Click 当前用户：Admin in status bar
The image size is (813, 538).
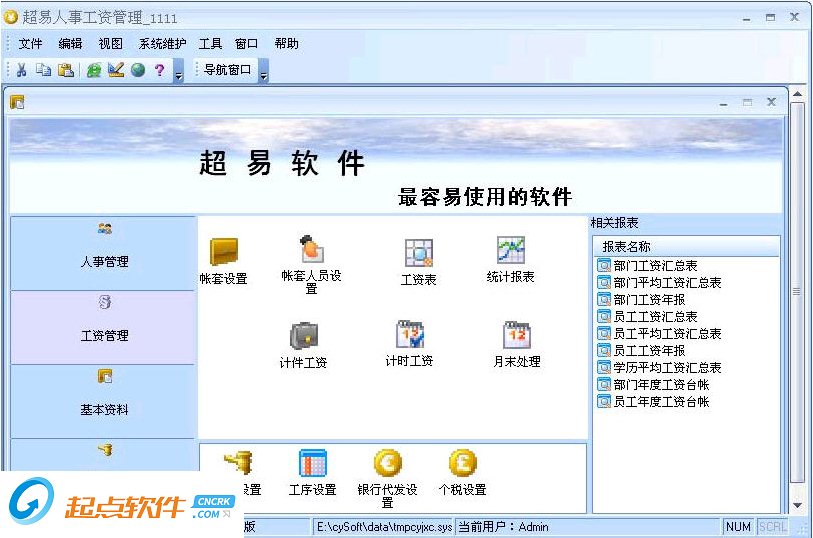[503, 527]
